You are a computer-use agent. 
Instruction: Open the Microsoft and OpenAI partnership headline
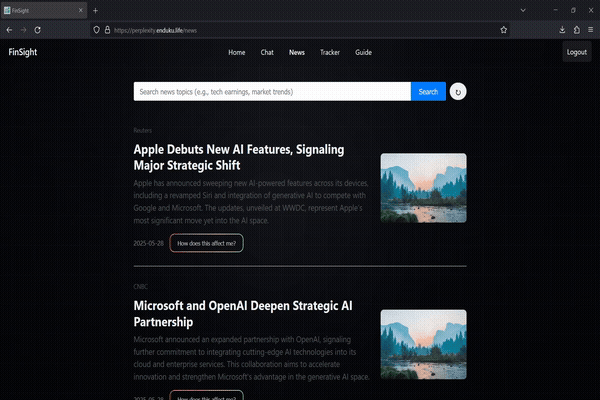point(243,313)
